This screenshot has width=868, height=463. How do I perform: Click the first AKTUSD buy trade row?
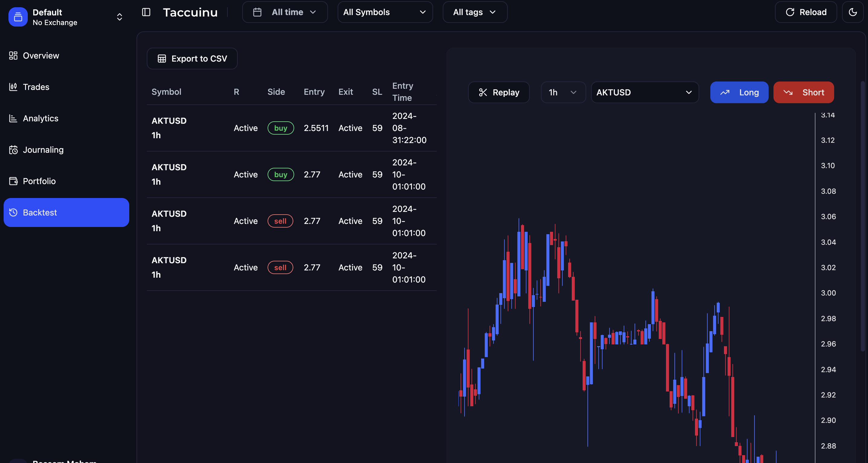(291, 128)
